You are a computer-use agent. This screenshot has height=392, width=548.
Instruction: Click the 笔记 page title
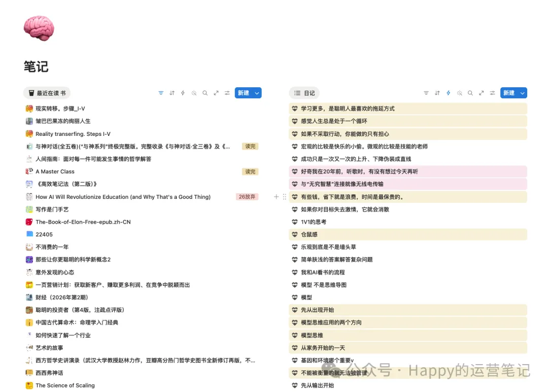pos(36,66)
